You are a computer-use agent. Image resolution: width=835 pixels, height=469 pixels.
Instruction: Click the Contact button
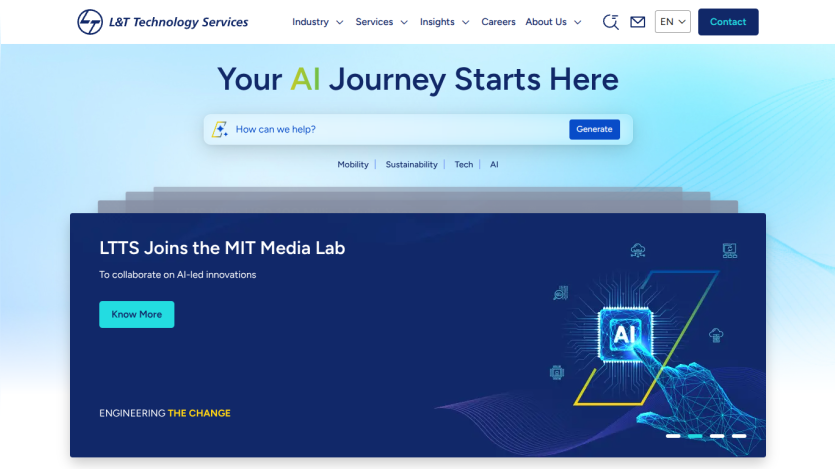tap(728, 22)
